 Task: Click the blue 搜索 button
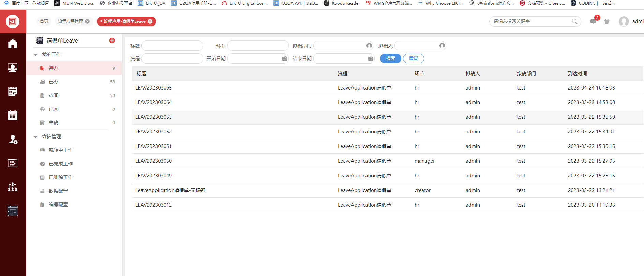click(391, 59)
